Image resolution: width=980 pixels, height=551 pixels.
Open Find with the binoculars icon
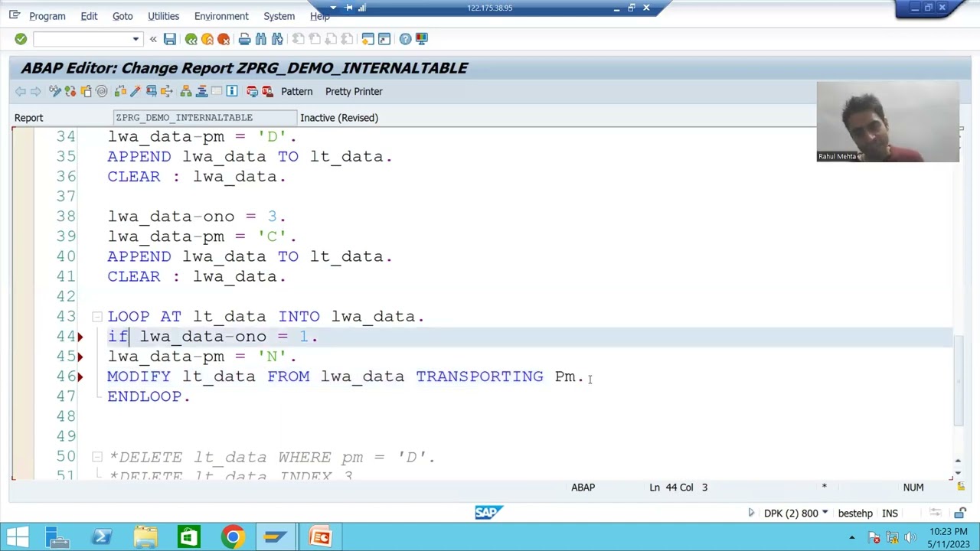point(261,39)
